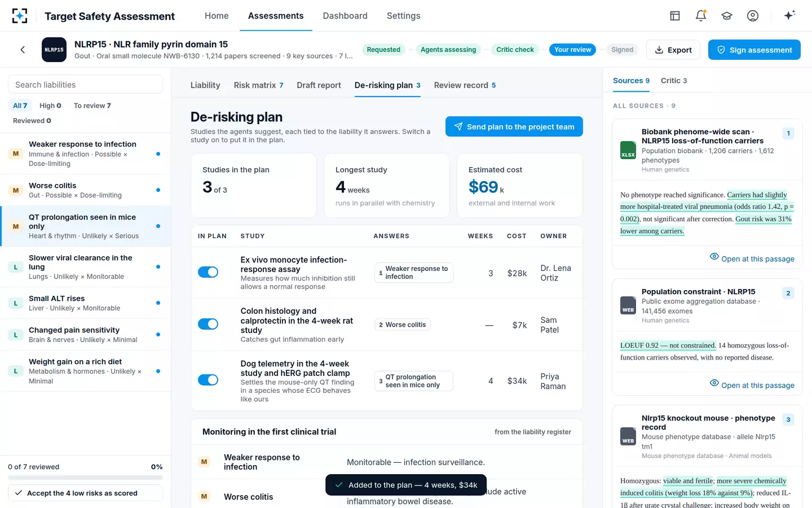Toggle off Dog telemetry and hERG patch clamp
This screenshot has width=812, height=508.
(x=208, y=380)
